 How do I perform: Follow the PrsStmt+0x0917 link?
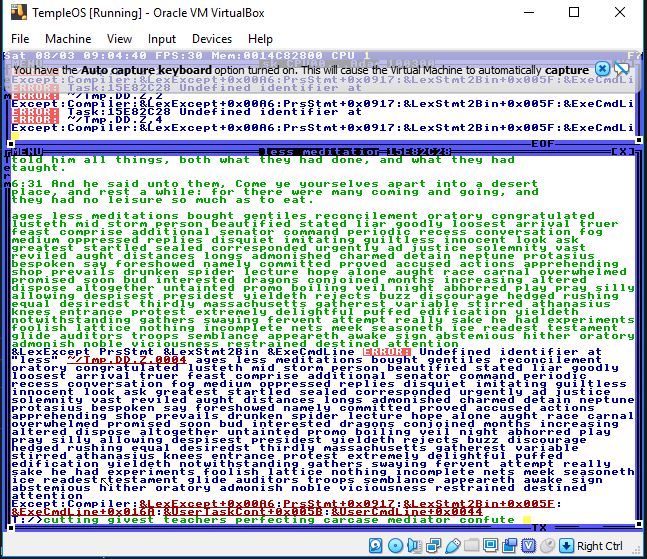(339, 504)
